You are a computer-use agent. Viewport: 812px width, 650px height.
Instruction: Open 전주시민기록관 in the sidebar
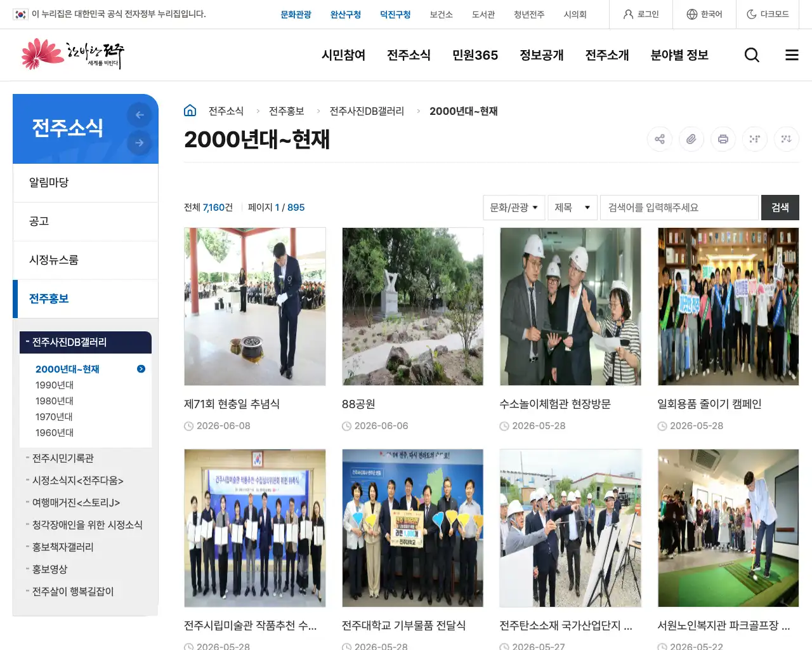[63, 458]
